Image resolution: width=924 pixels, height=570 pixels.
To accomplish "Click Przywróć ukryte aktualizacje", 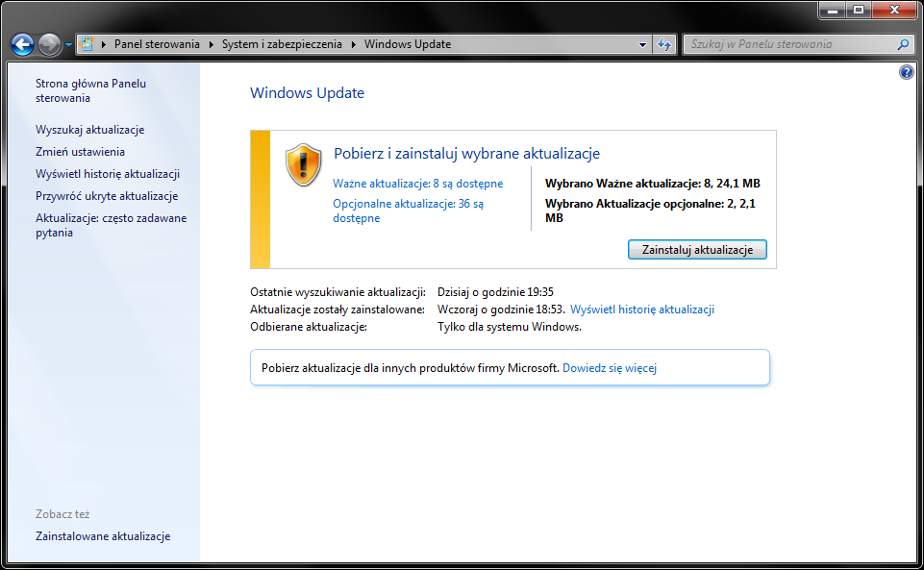I will pyautogui.click(x=107, y=196).
